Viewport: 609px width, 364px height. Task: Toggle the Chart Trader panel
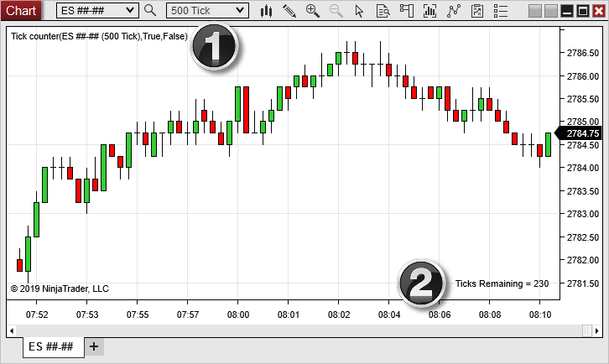coord(407,11)
